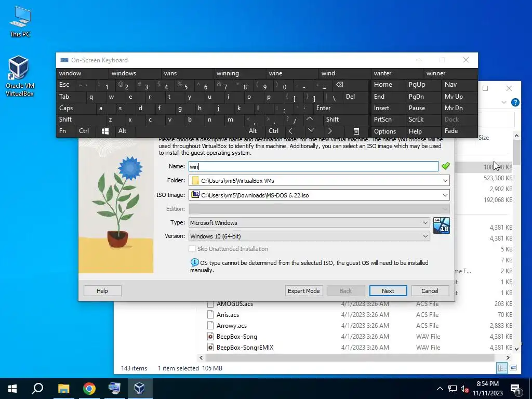Viewport: 532px width, 399px height.
Task: Select the 'winter' prediction suggestion
Action: pyautogui.click(x=396, y=73)
